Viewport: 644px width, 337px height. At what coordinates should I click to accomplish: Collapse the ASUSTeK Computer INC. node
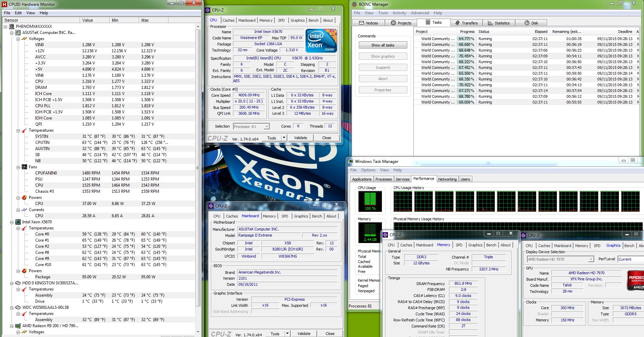tap(12, 33)
